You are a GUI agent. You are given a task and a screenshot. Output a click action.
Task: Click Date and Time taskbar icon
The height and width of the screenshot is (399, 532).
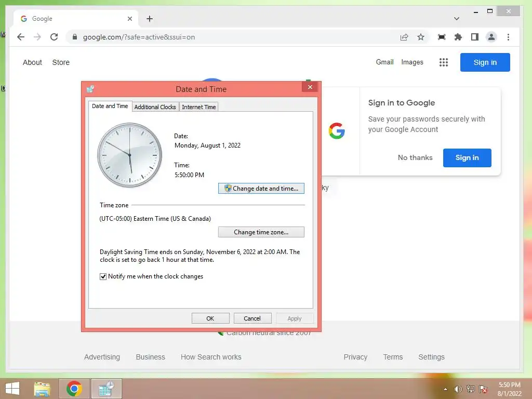[106, 389]
